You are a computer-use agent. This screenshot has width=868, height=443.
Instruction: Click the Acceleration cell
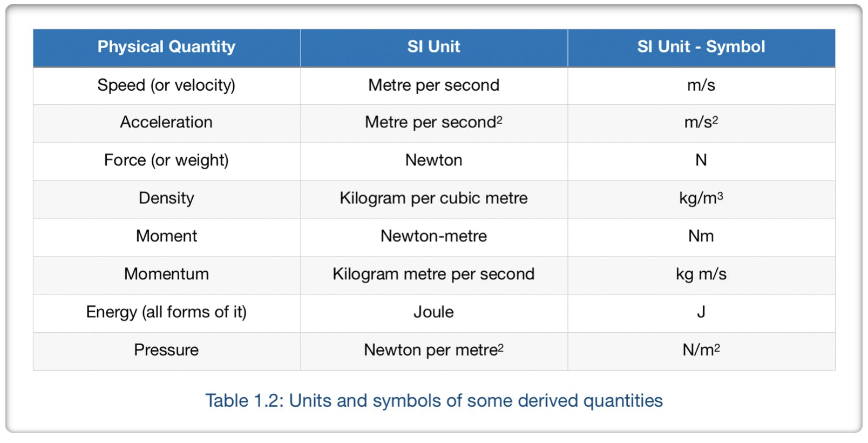click(166, 123)
